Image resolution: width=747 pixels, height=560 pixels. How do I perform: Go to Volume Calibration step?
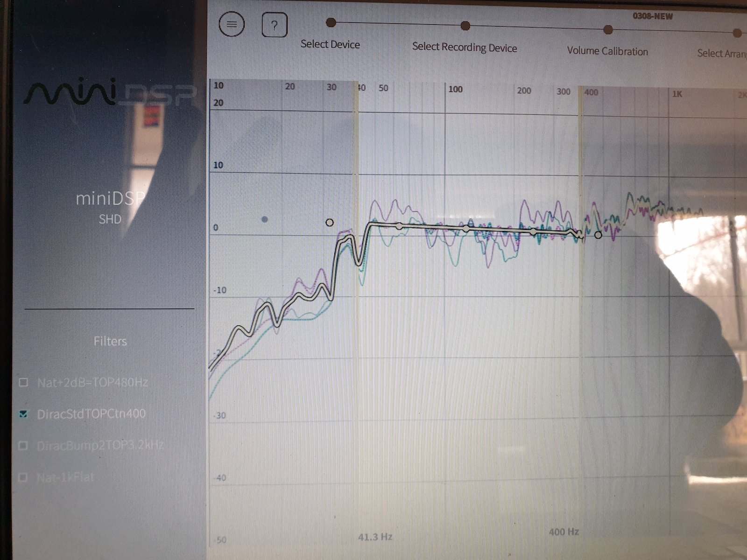607,51
